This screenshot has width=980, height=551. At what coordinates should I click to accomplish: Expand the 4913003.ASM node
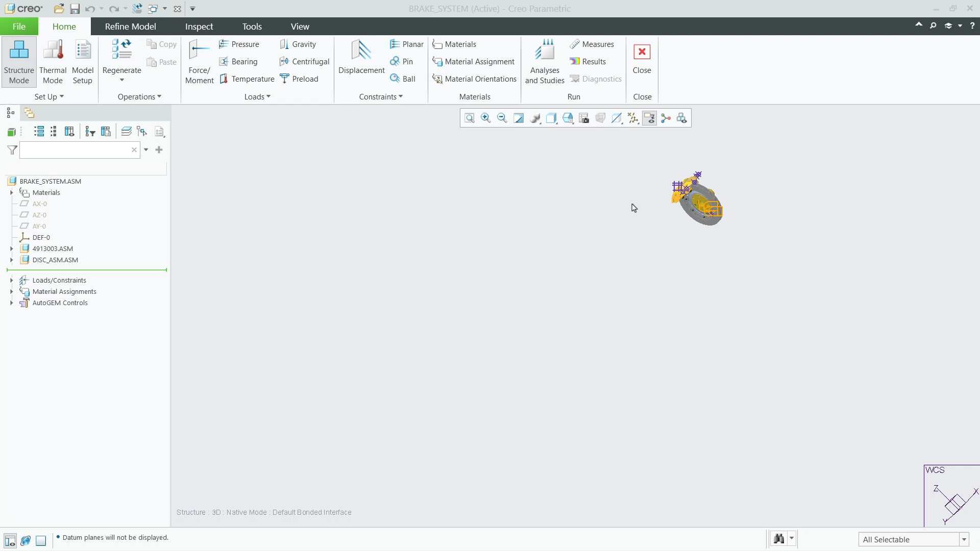12,249
